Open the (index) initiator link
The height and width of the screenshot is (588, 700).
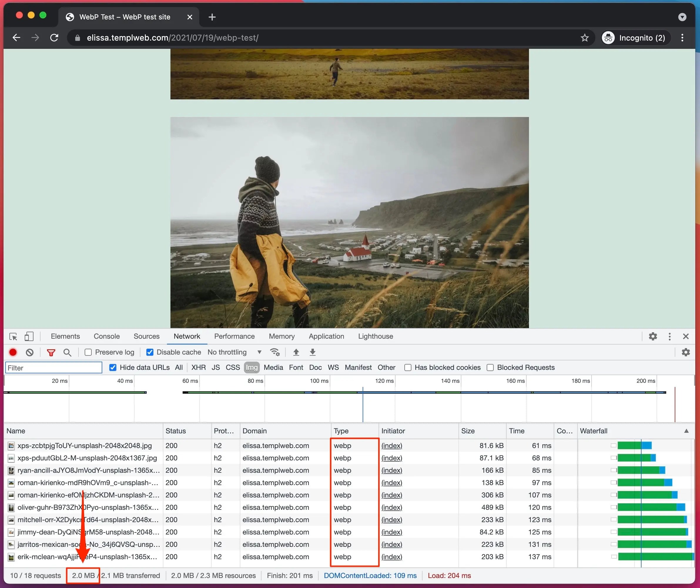[x=392, y=446]
